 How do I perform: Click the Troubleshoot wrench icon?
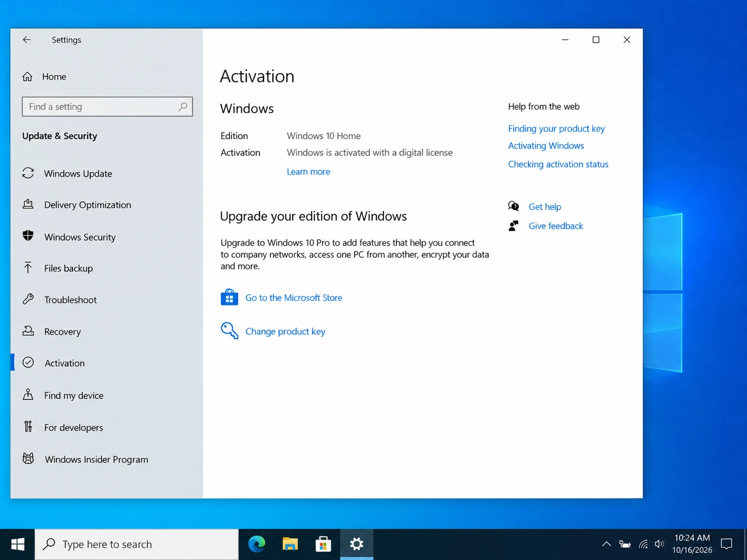[28, 299]
